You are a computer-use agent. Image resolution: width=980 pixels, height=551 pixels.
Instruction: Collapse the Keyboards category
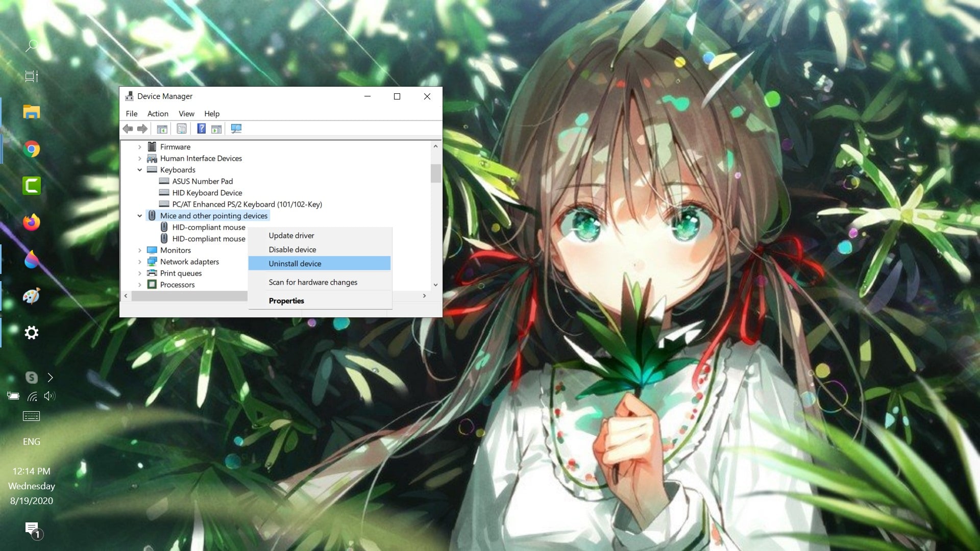[x=139, y=170]
